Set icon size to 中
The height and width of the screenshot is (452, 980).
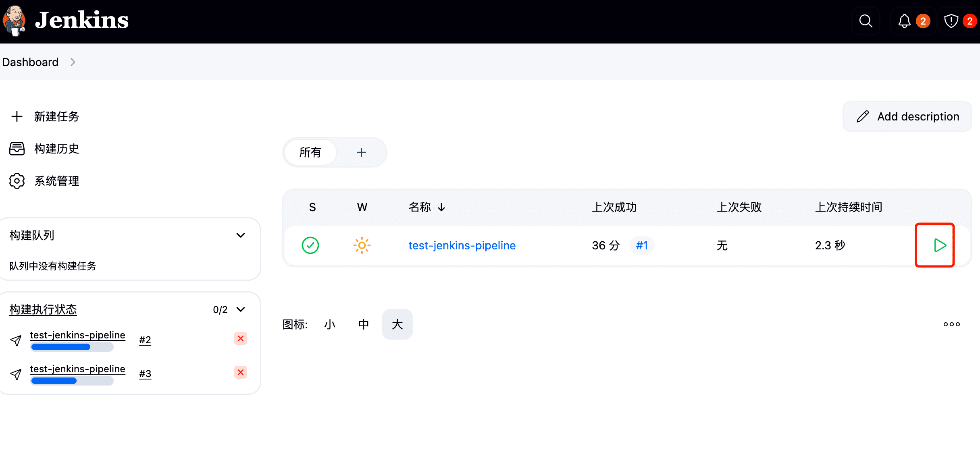coord(364,324)
